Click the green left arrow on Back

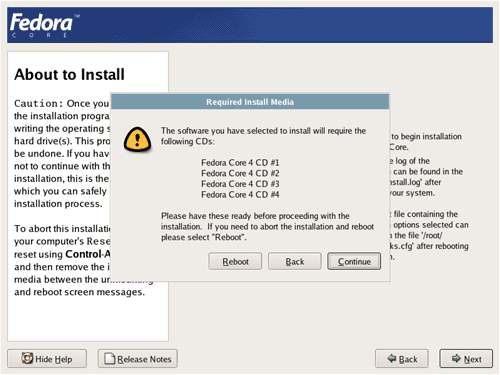click(x=392, y=358)
